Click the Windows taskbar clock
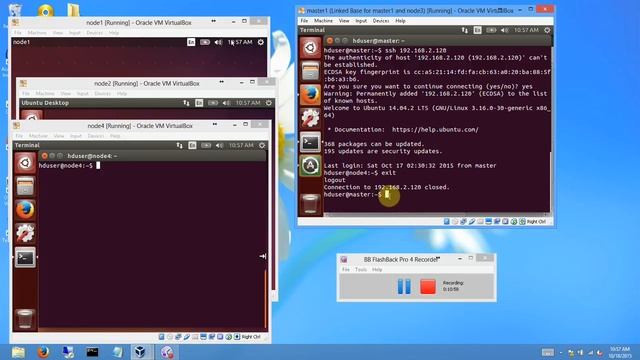 coord(620,352)
